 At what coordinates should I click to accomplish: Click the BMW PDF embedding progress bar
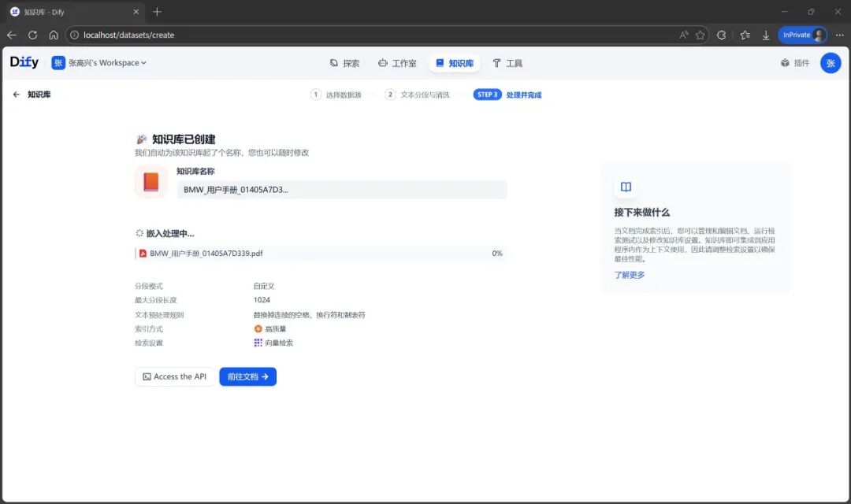click(321, 254)
